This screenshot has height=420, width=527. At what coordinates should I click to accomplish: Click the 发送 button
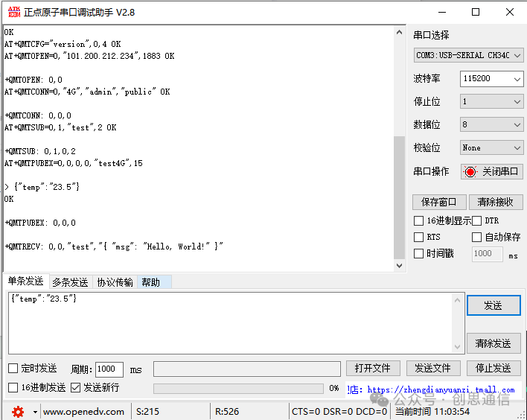pyautogui.click(x=494, y=305)
